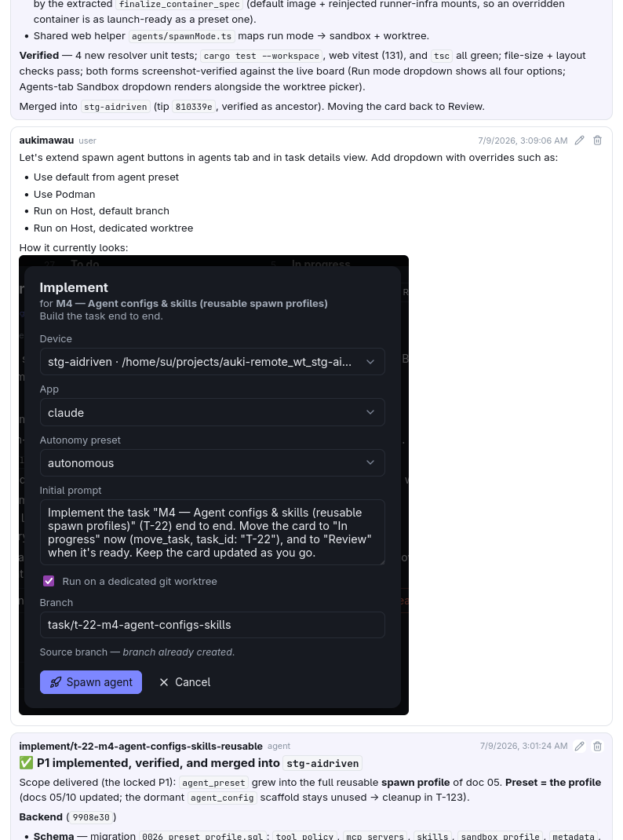Click trash icon on the implement/t-22 agent comment
This screenshot has height=840, width=623.
598,747
